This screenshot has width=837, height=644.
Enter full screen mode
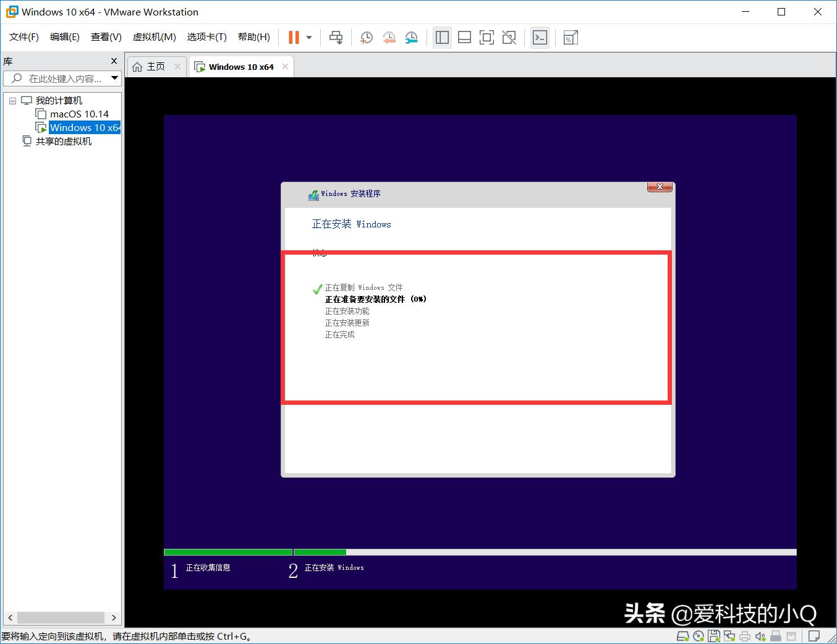[x=486, y=37]
